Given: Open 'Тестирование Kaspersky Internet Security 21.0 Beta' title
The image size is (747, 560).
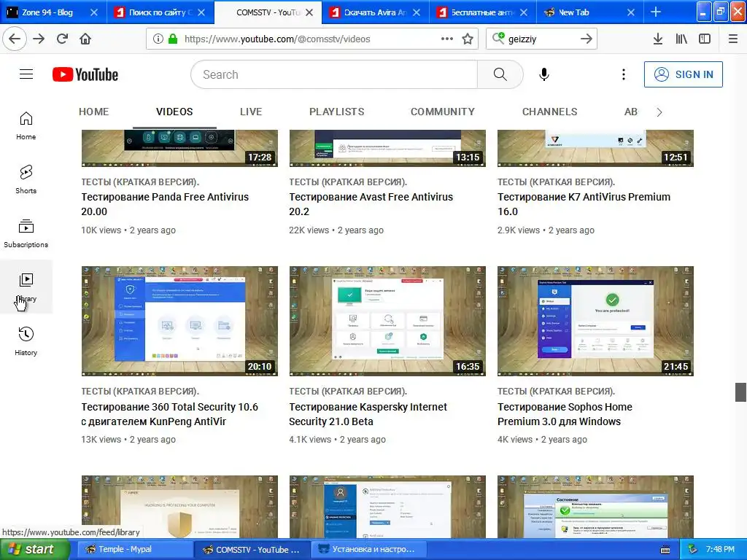Looking at the screenshot, I should (368, 414).
